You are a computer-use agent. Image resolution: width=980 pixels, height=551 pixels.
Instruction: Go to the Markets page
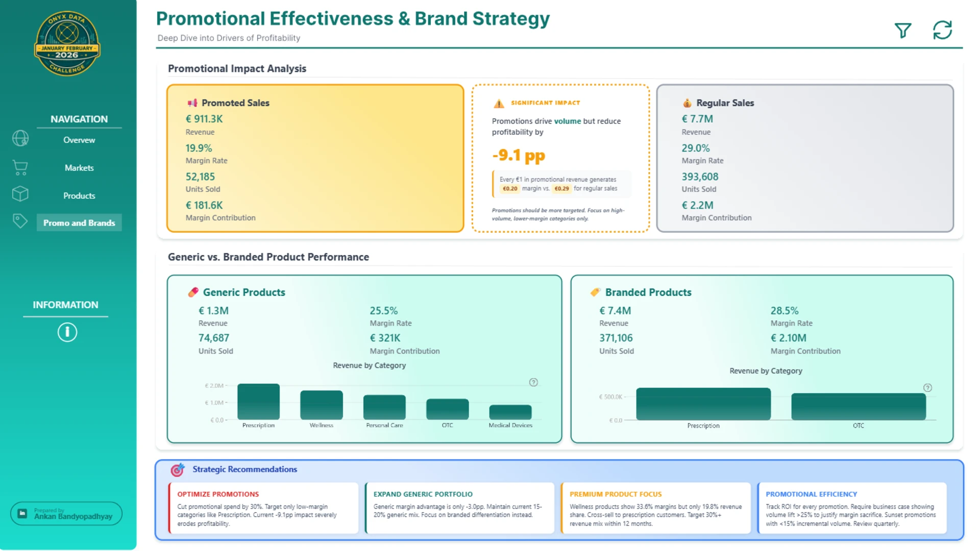tap(79, 168)
